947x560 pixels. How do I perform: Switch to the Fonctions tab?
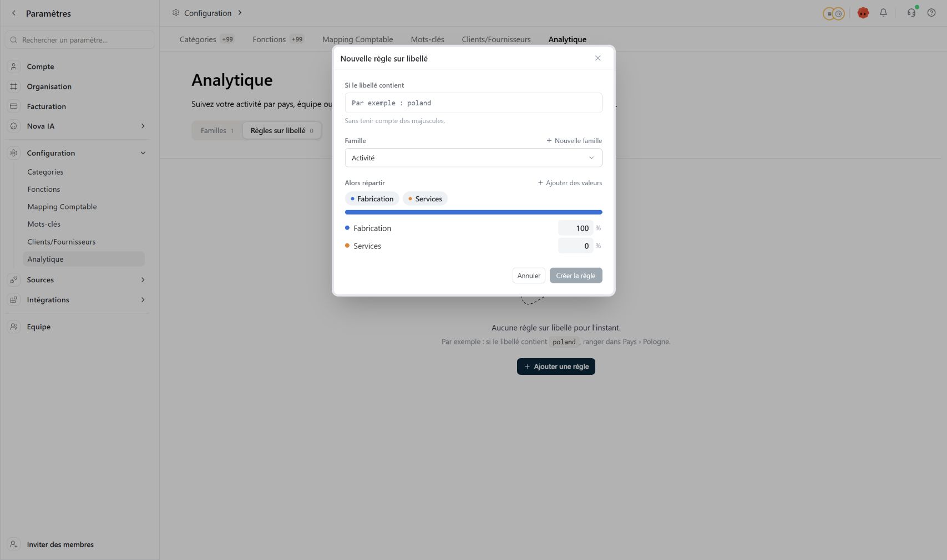click(x=278, y=39)
